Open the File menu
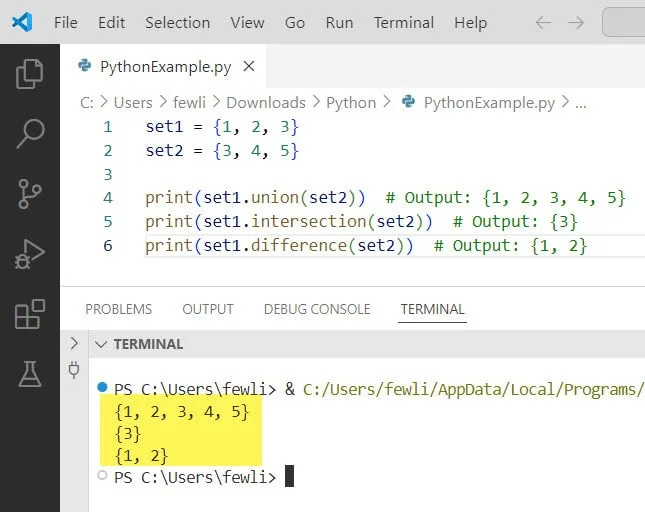Image resolution: width=645 pixels, height=512 pixels. pyautogui.click(x=66, y=23)
